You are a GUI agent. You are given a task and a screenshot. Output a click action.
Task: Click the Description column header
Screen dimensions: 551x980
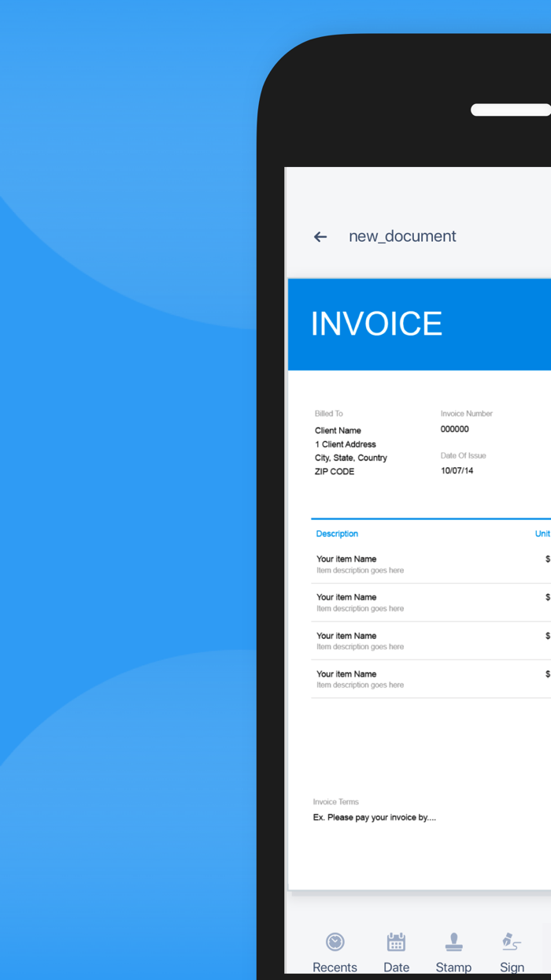[337, 534]
